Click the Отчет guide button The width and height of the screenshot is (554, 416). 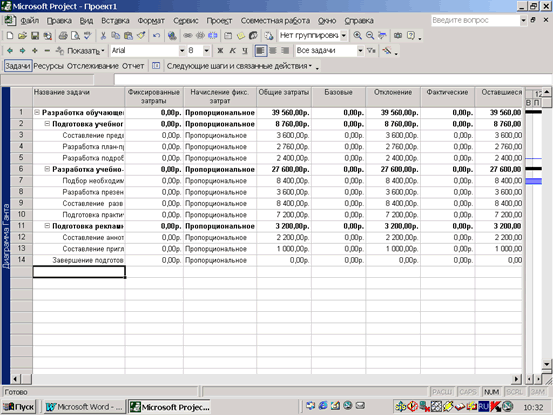133,66
